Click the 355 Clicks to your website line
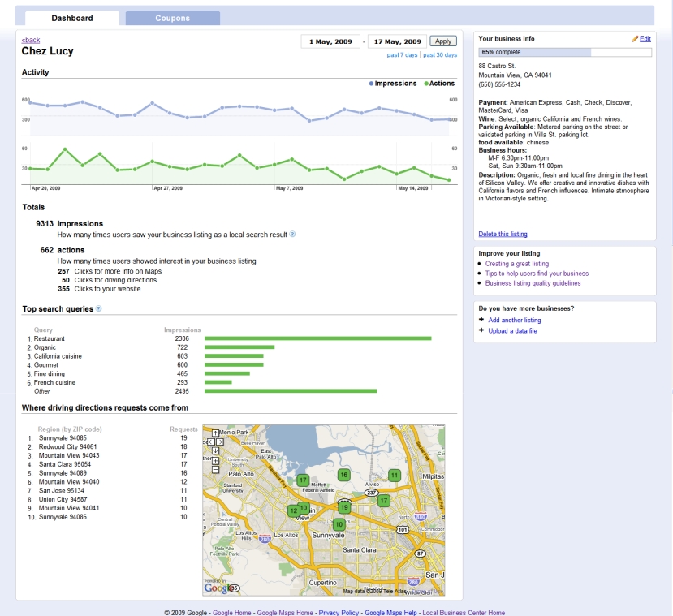Screen dimensions: 673x616 coord(99,289)
